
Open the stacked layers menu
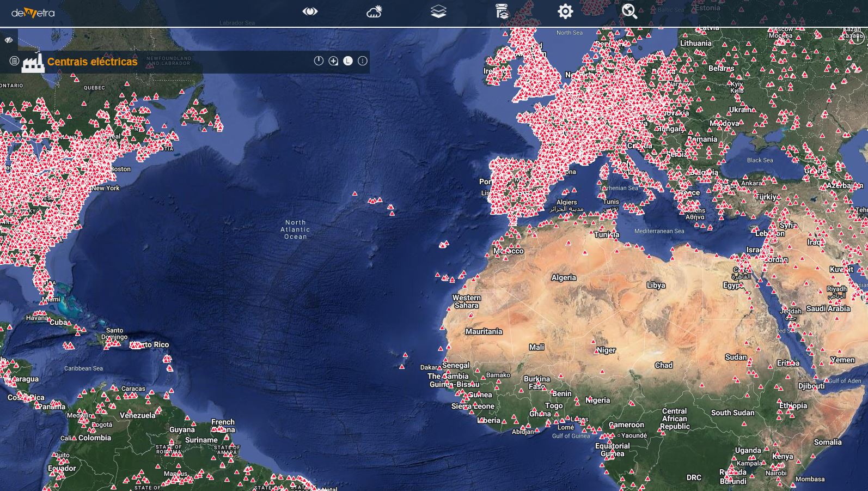438,11
